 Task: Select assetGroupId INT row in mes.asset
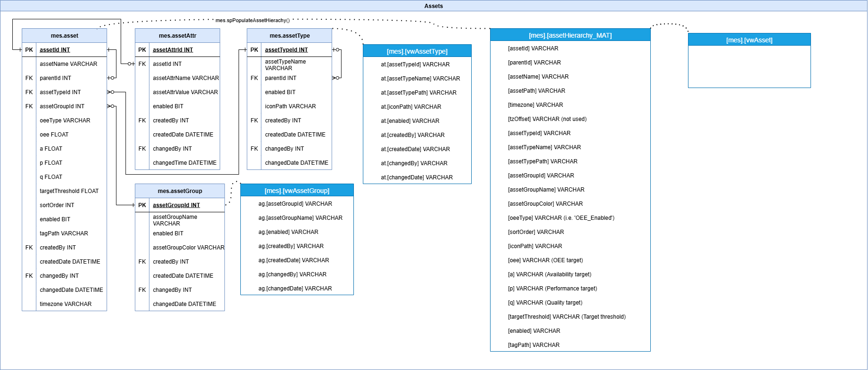(x=65, y=106)
